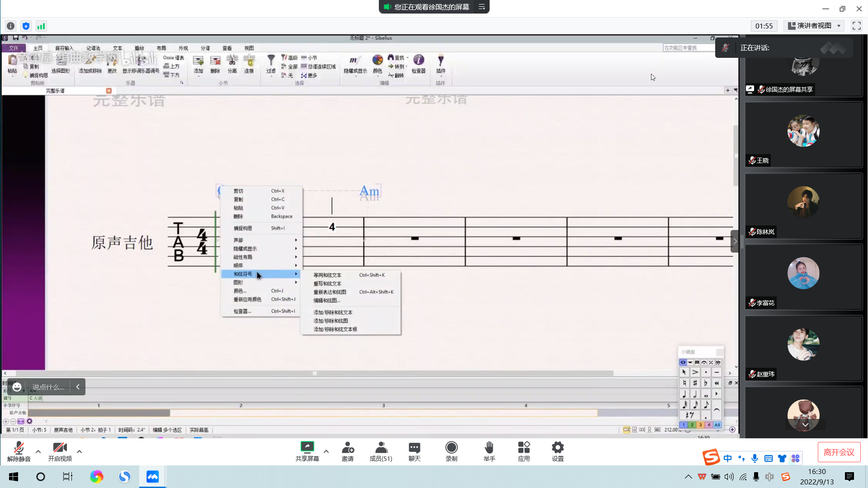The image size is (868, 488).
Task: Expand the share screen options arrow
Action: [326, 451]
